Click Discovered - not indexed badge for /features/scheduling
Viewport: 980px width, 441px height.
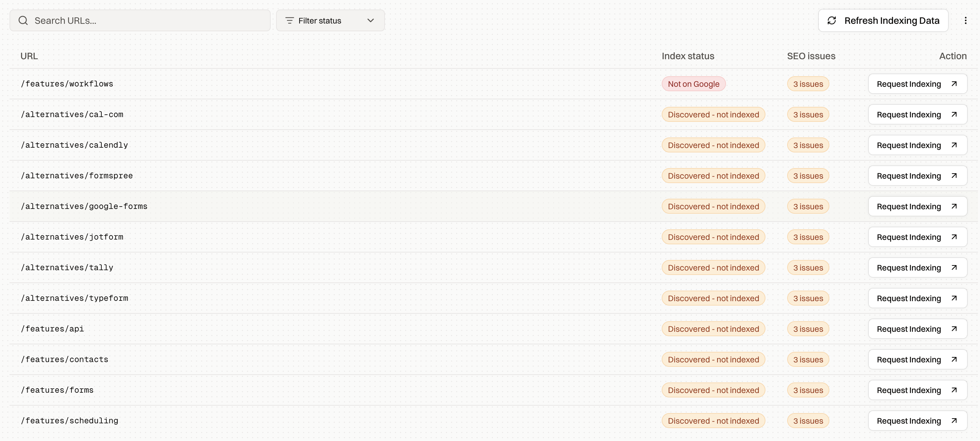[x=713, y=421]
